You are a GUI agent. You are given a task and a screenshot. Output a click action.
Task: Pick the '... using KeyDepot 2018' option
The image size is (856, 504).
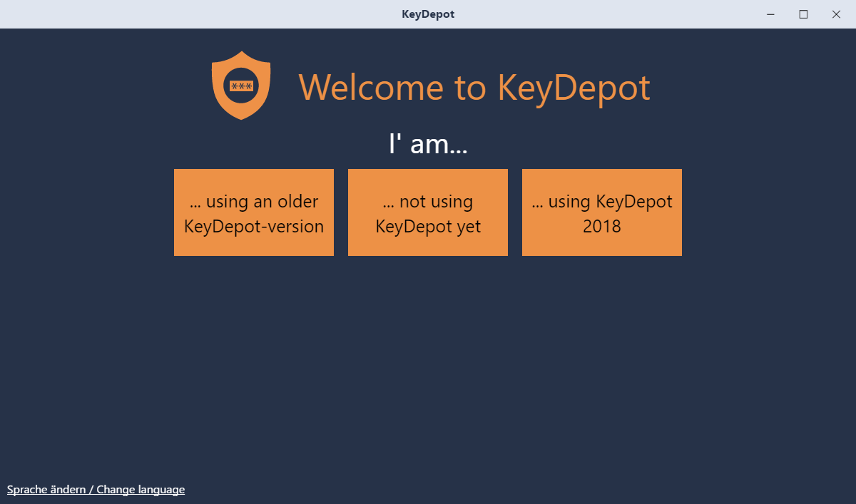tap(601, 212)
